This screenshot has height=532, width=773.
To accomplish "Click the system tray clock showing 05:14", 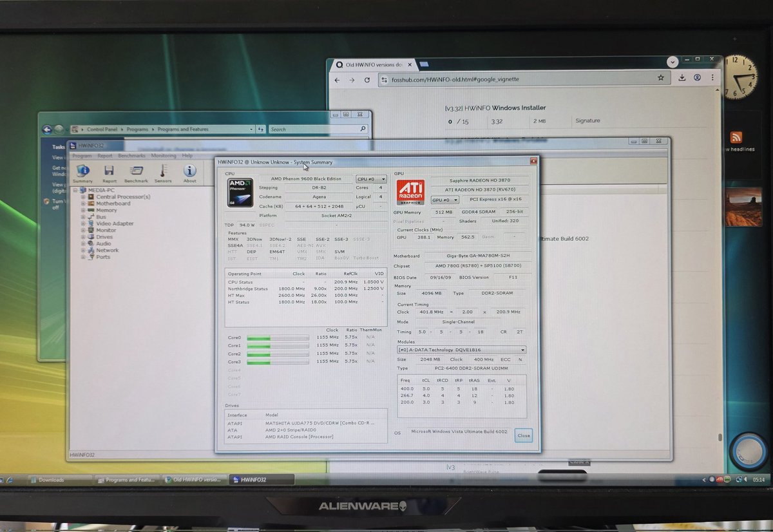I will (x=759, y=480).
